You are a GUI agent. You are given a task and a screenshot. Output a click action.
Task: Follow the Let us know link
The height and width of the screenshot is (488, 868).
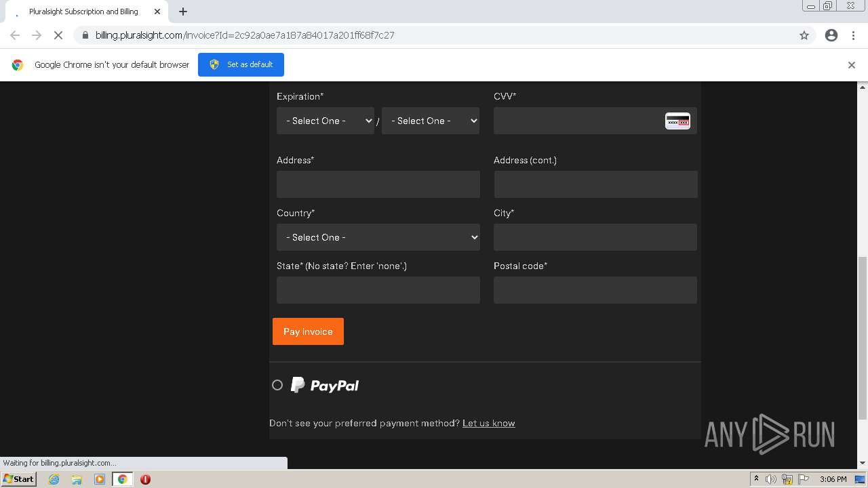488,423
